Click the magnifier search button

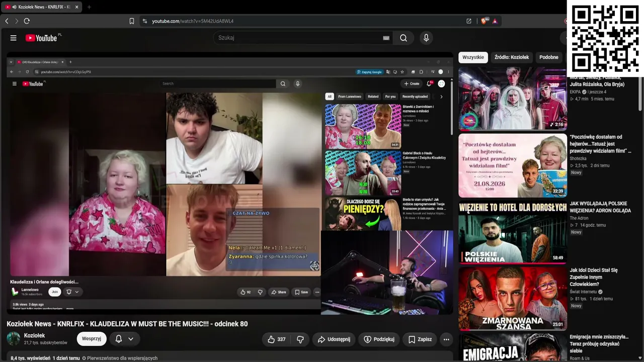[x=404, y=38]
